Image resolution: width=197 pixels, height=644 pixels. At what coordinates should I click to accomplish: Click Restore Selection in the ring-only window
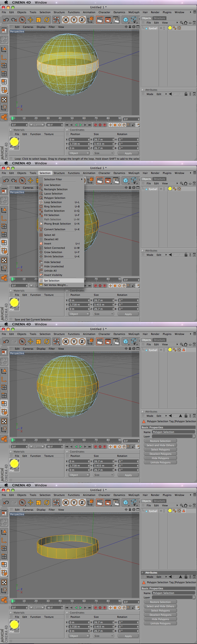pos(161,602)
